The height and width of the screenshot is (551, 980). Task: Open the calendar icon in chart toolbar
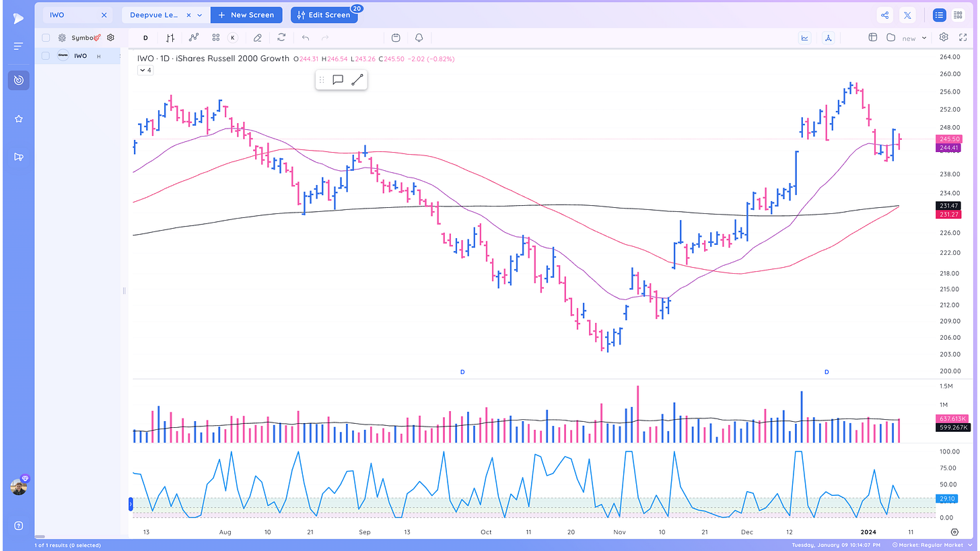click(x=396, y=38)
